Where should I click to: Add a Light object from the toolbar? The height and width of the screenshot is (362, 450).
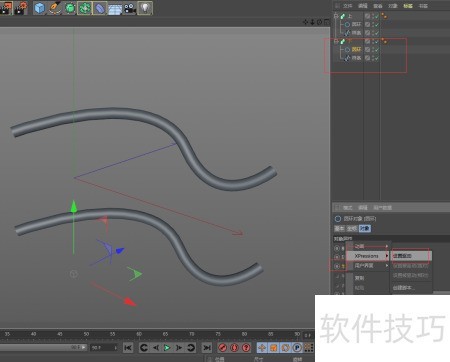coord(145,8)
